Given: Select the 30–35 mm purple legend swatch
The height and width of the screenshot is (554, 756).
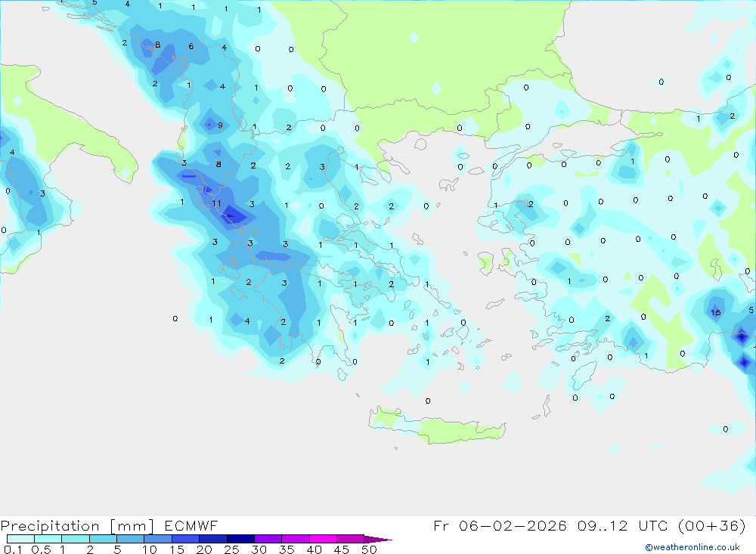Looking at the screenshot, I should click(x=268, y=539).
